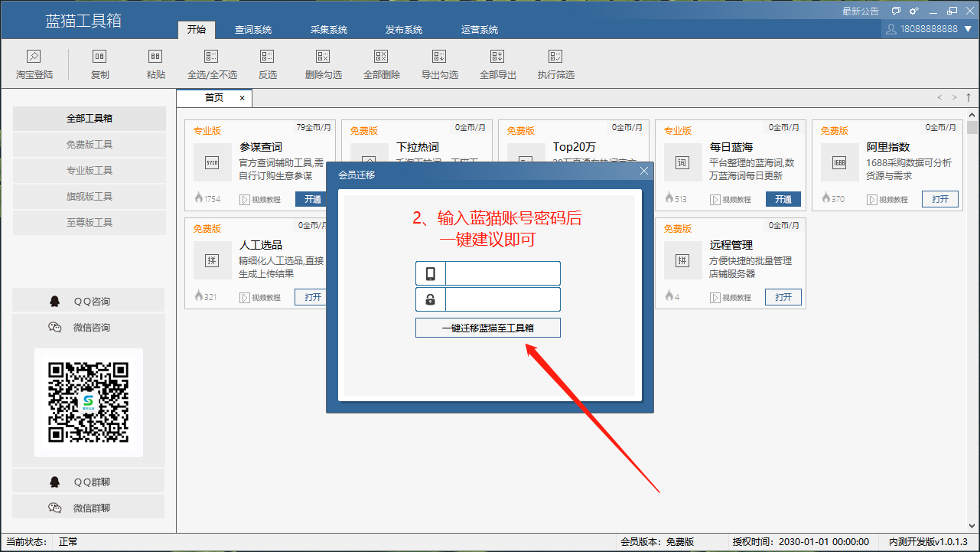The height and width of the screenshot is (552, 980).
Task: Click the WeChat QR code image
Action: click(89, 403)
